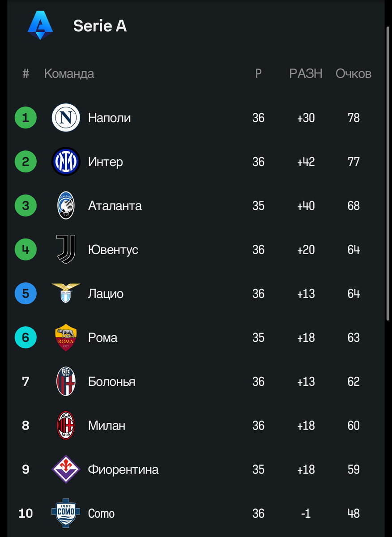Open the Serie A league title
392x537 pixels.
point(100,26)
